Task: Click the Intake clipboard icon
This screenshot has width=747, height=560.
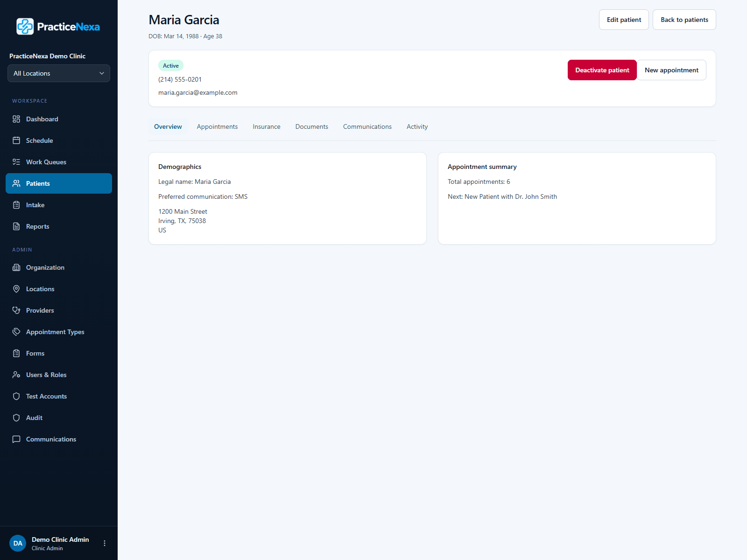Action: 16,205
